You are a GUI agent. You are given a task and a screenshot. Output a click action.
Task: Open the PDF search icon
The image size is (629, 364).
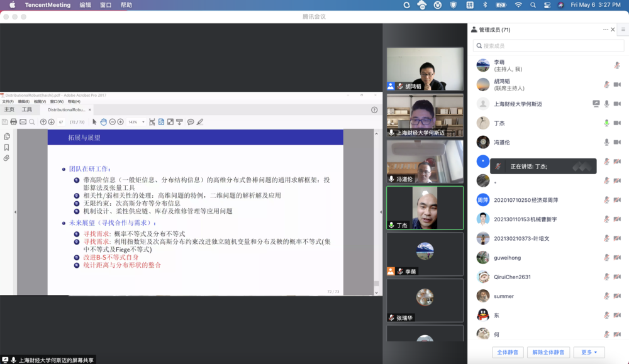31,121
